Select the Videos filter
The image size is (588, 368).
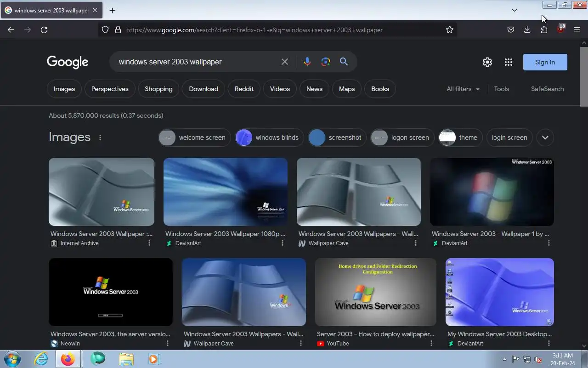point(280,89)
